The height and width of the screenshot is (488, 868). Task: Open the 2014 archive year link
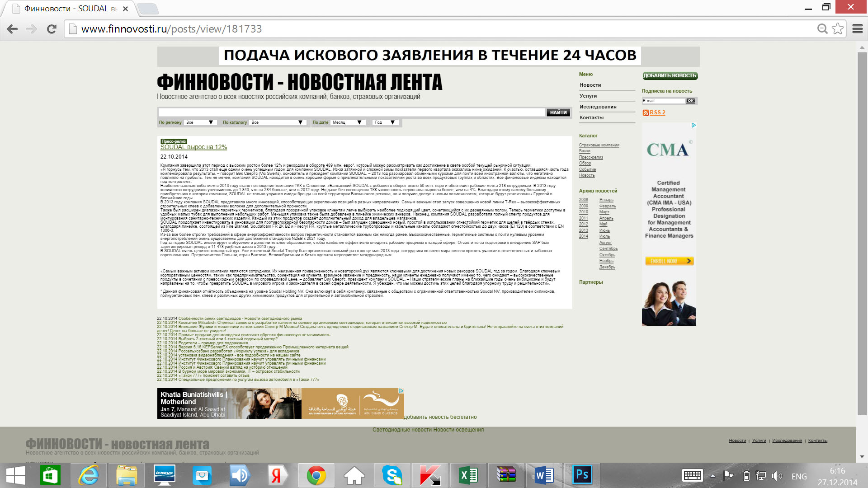coord(584,236)
